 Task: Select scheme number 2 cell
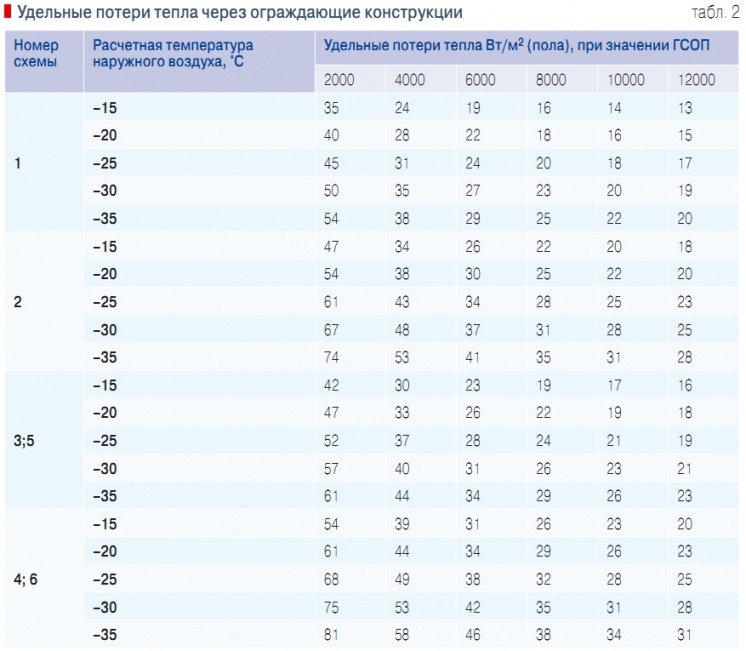[18, 301]
